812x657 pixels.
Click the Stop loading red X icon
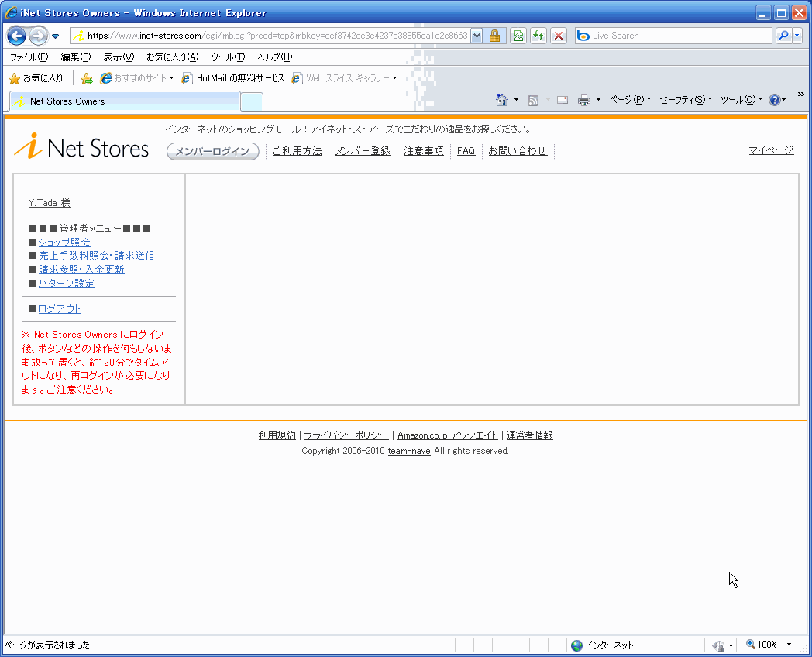[558, 36]
